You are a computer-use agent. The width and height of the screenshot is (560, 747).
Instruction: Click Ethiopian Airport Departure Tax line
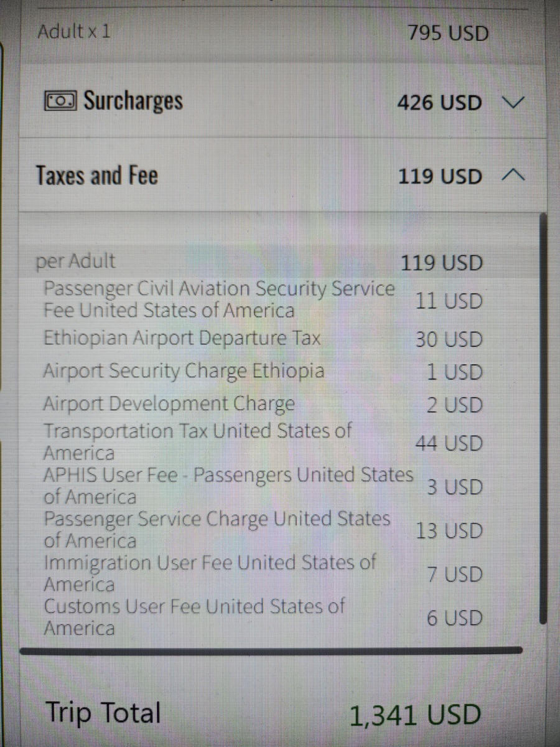pos(263,339)
